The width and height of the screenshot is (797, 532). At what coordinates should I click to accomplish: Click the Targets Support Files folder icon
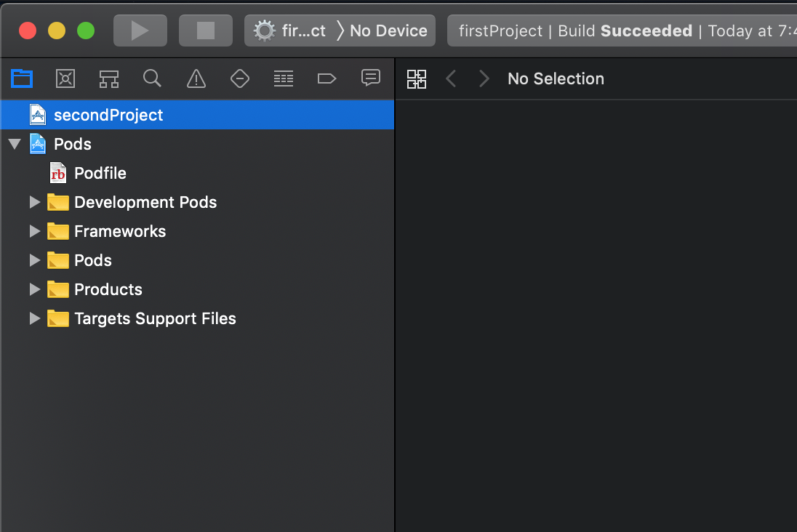[x=58, y=318]
